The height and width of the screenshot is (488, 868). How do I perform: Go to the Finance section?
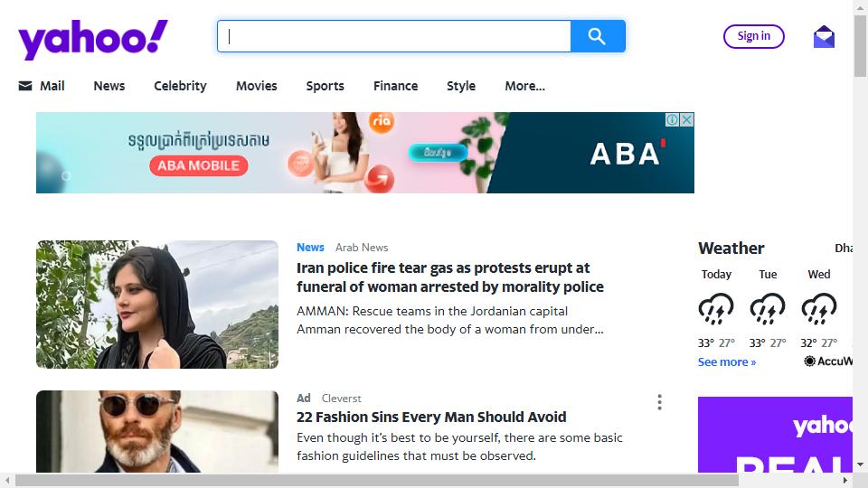pyautogui.click(x=395, y=87)
